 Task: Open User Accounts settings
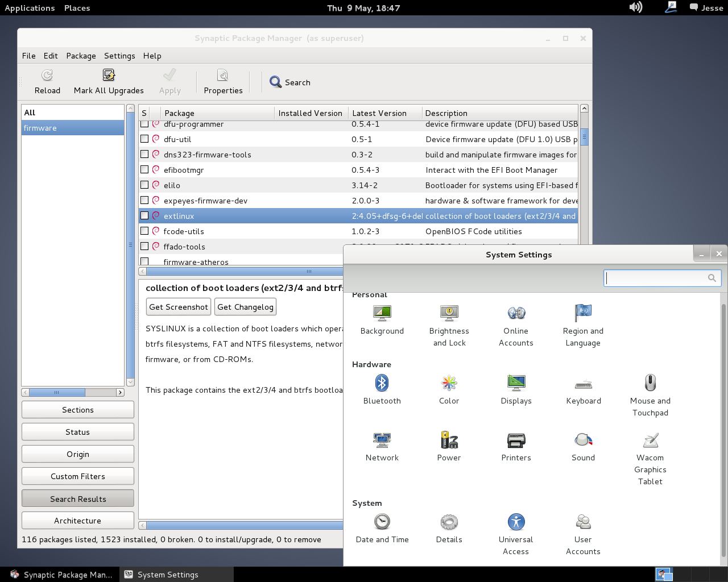[583, 534]
